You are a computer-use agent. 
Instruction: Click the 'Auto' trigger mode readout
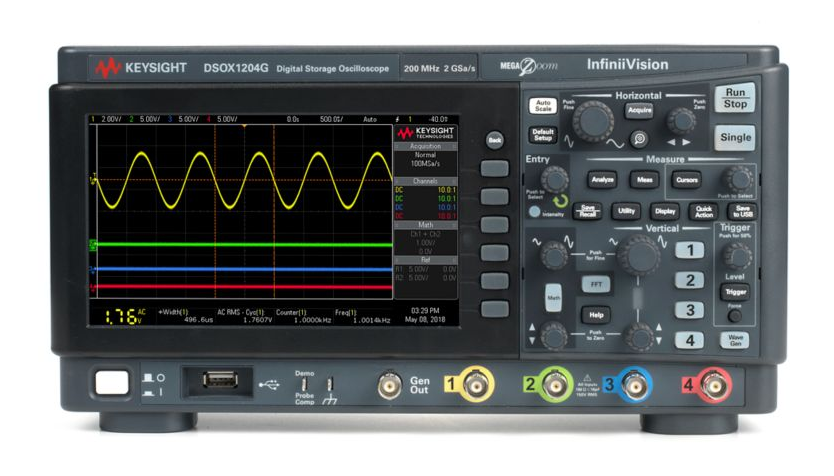(x=370, y=119)
